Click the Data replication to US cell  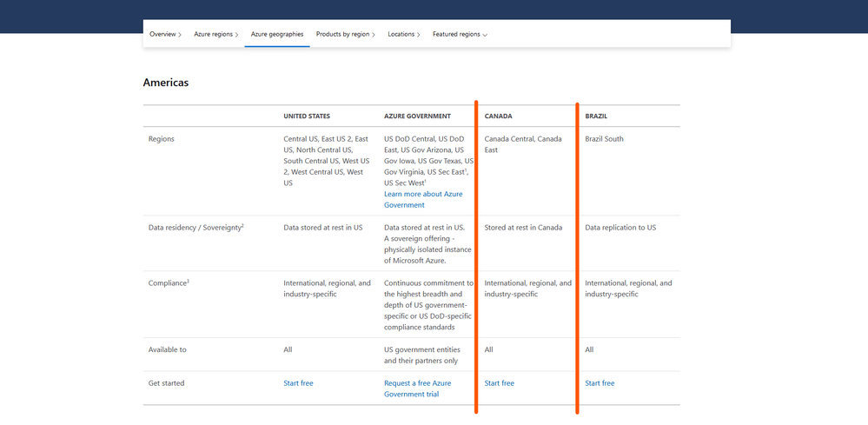pos(620,228)
